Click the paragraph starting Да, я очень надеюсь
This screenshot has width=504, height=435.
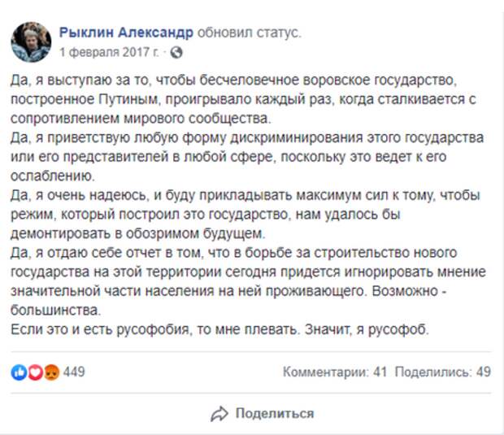(245, 214)
